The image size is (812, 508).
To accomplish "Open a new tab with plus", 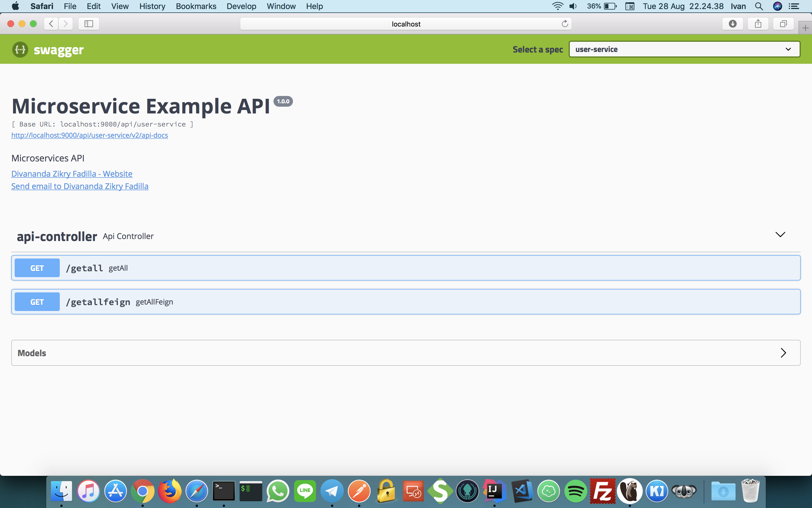I will pyautogui.click(x=805, y=28).
